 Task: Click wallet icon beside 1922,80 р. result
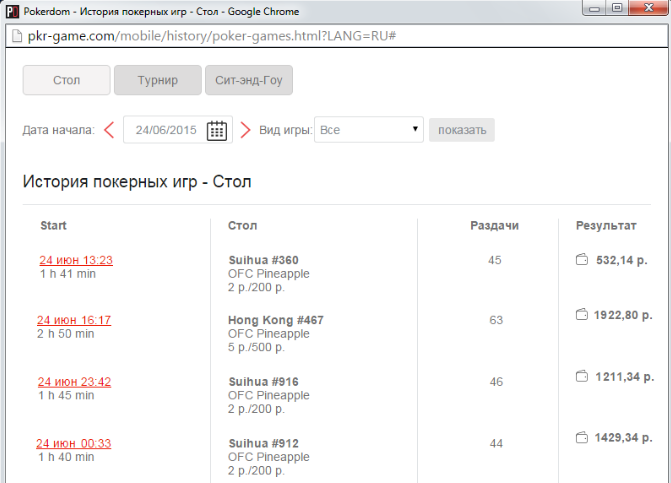[x=582, y=314]
